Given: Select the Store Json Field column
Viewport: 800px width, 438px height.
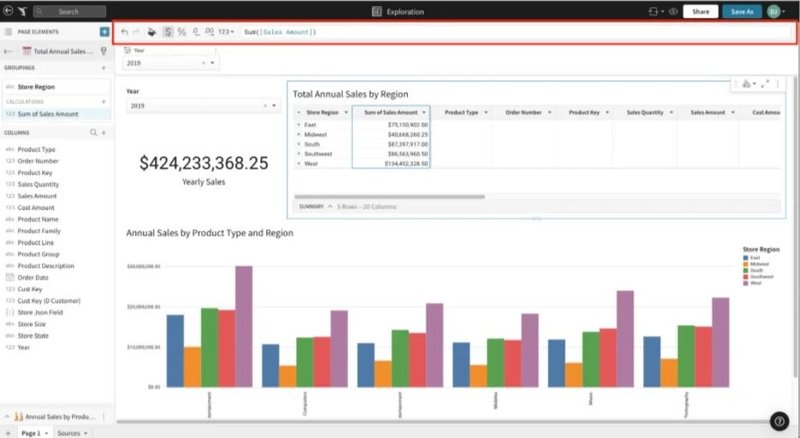Looking at the screenshot, I should [40, 312].
